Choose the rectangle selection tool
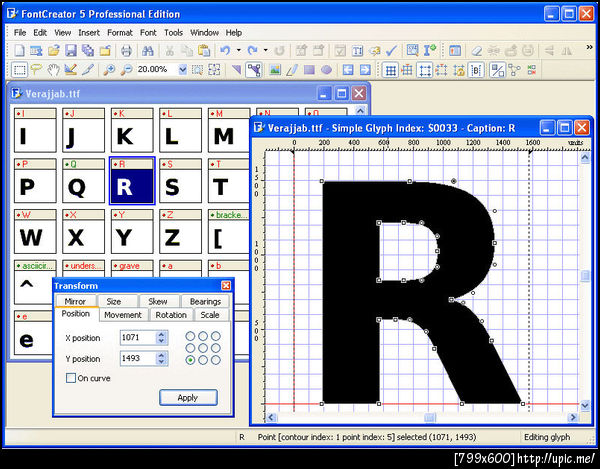This screenshot has height=469, width=600. tap(19, 70)
